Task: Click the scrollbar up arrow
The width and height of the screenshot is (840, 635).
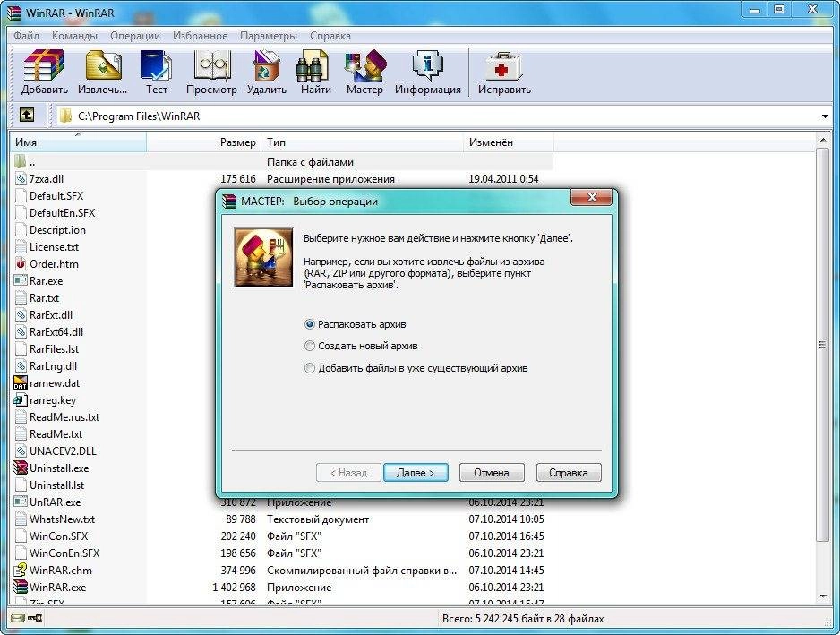Action: tap(823, 140)
